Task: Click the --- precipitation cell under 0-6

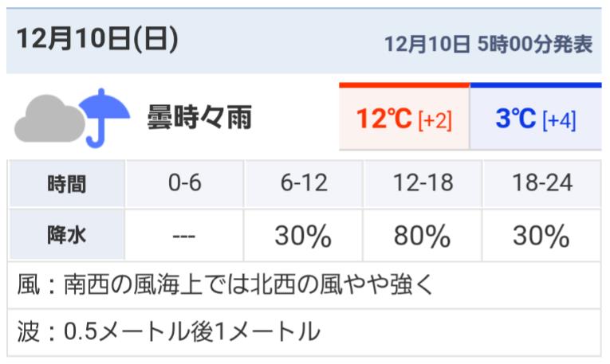Action: tap(184, 236)
